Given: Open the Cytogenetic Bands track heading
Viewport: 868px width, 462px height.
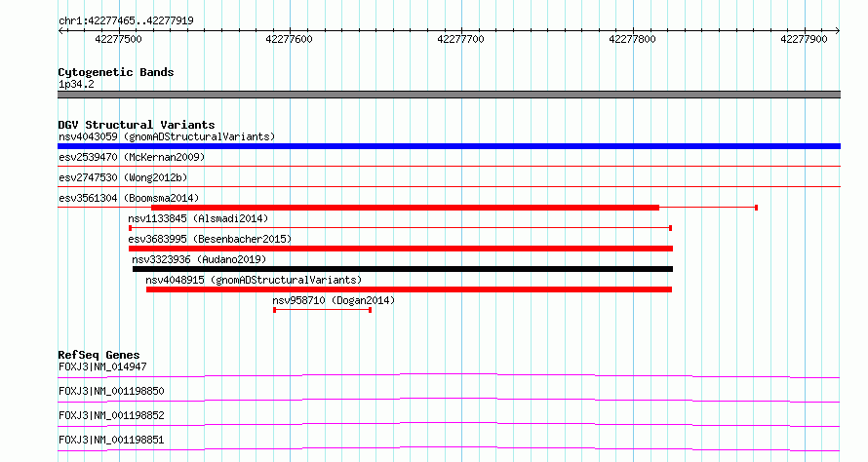Looking at the screenshot, I should pos(116,72).
